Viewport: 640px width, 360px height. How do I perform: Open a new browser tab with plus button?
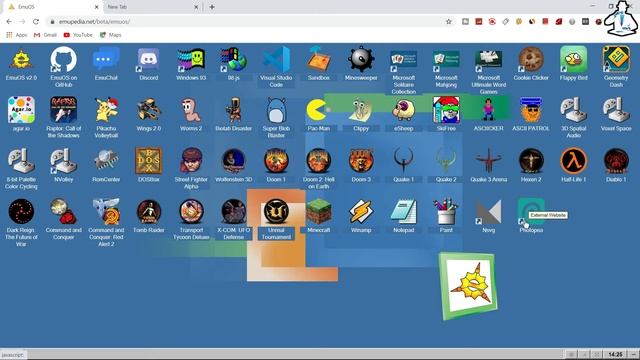pos(212,7)
